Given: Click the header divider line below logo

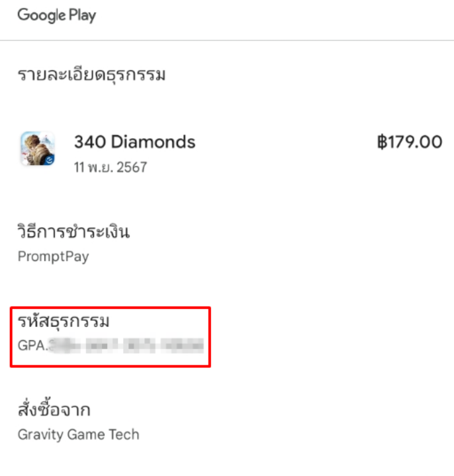Looking at the screenshot, I should pos(227,40).
